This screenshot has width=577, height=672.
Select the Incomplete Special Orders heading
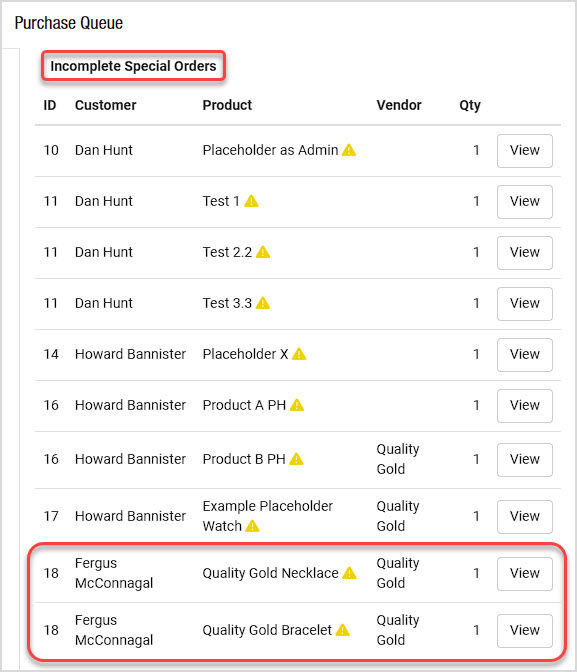tap(133, 66)
